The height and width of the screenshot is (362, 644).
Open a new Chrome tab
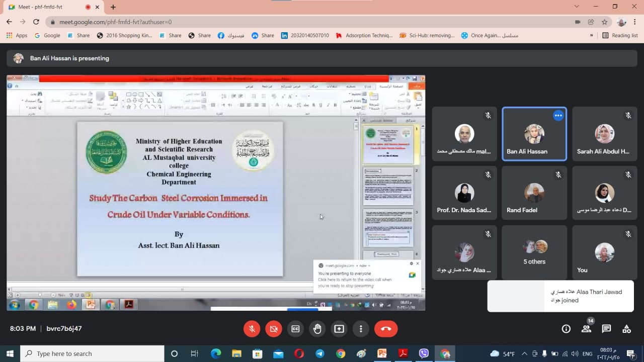point(113,7)
